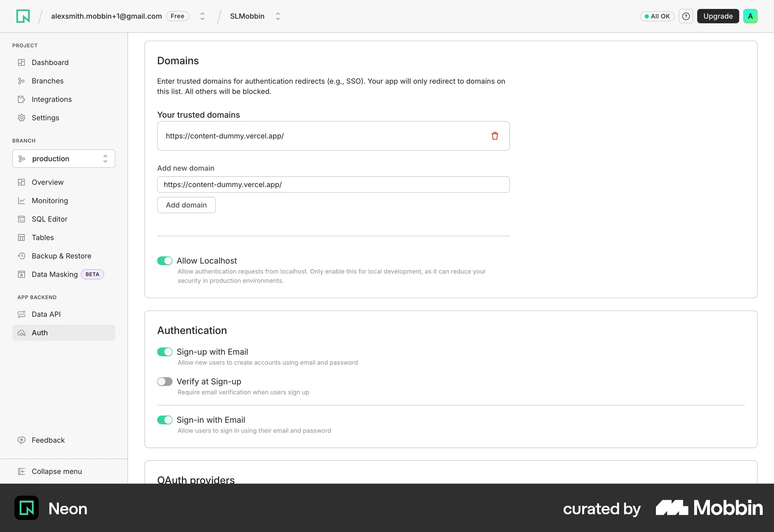Go to Backup & Restore
The width and height of the screenshot is (774, 532).
[64, 256]
